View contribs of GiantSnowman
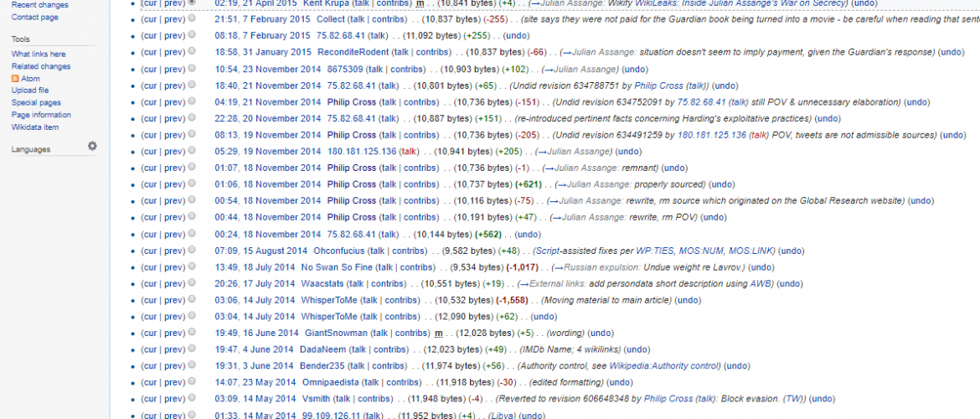Screen dimensions: 980x419 (412, 333)
